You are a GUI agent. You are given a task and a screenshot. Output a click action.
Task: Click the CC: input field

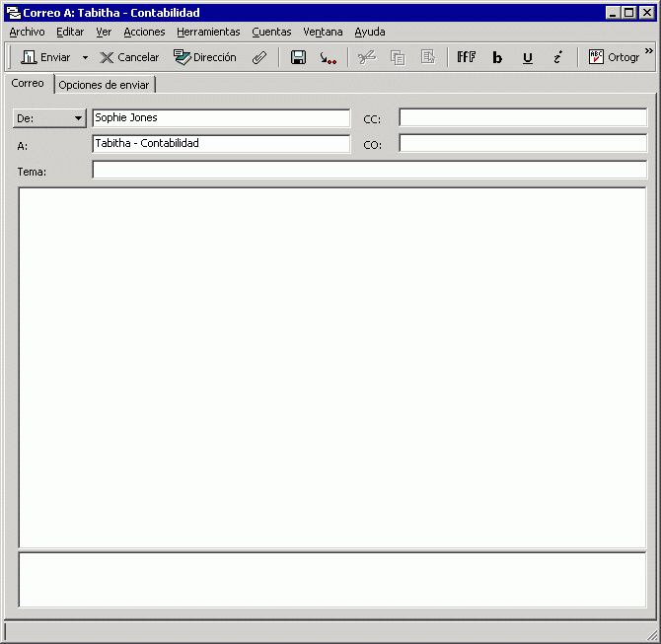pos(523,117)
